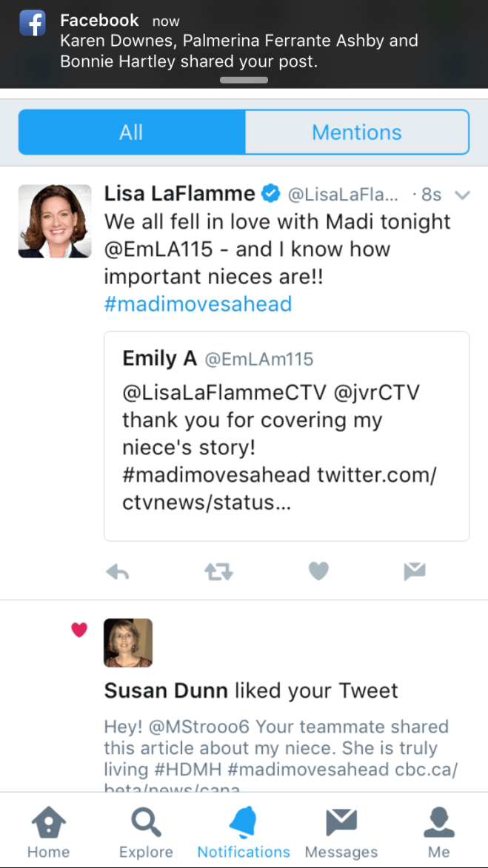Screen dimensions: 488x868
Task: Open the #madimovesahead hashtag link
Action: pos(198,303)
